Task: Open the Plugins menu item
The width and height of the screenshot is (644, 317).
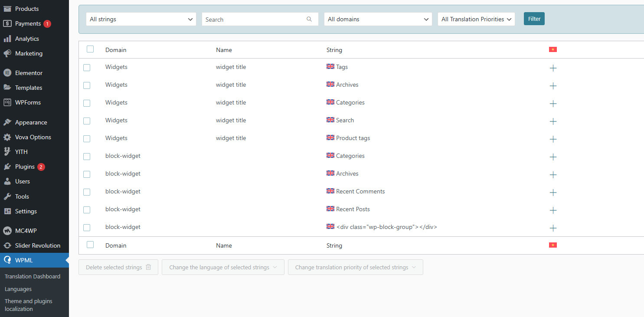Action: 25,167
